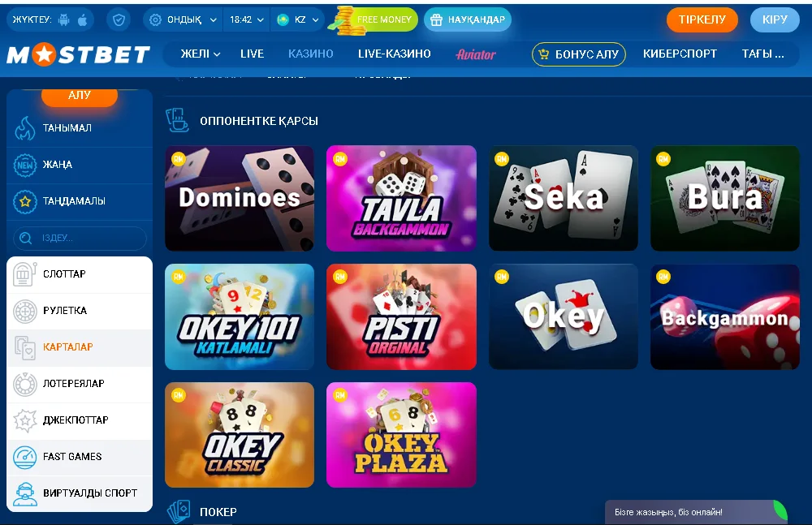The height and width of the screenshot is (525, 812).
Task: Click the Іздеу search field
Action: click(80, 239)
